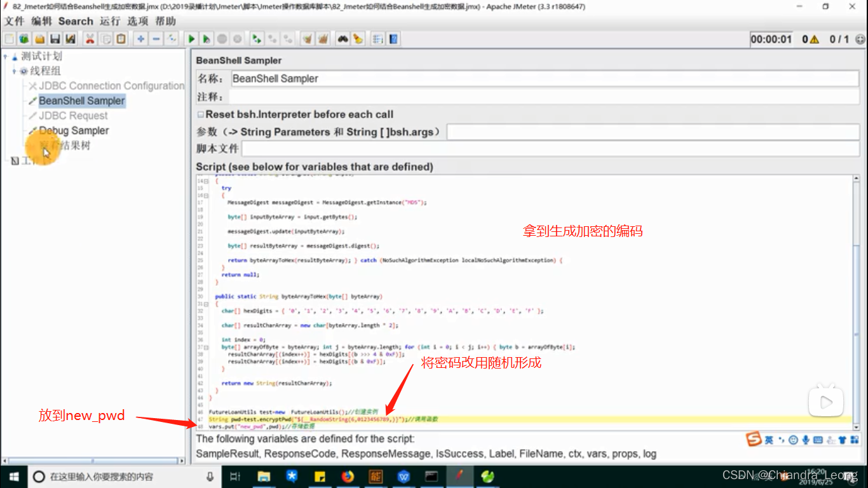
Task: Click the Clear All double-broom icon
Action: point(323,39)
